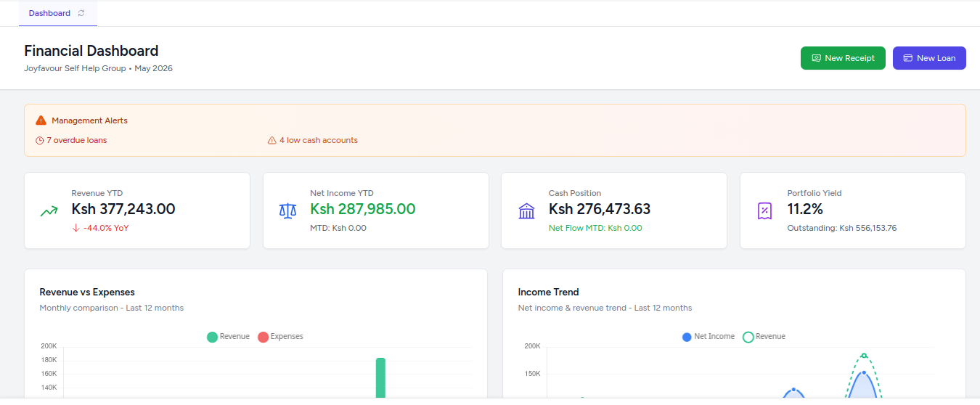Click the Income Trend chart title
Viewport: 980px width, 405px height.
coord(548,292)
